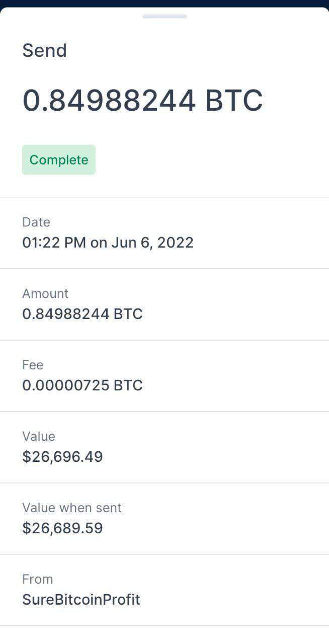Click the Fee label

coord(33,365)
